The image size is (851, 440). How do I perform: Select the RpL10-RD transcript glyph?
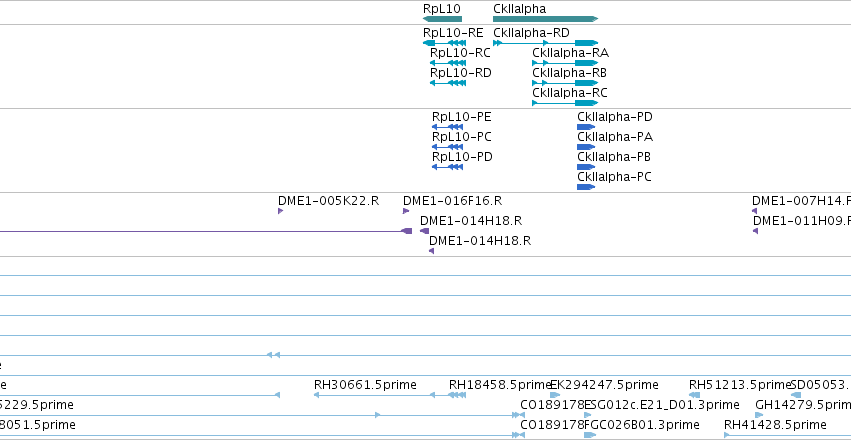448,83
